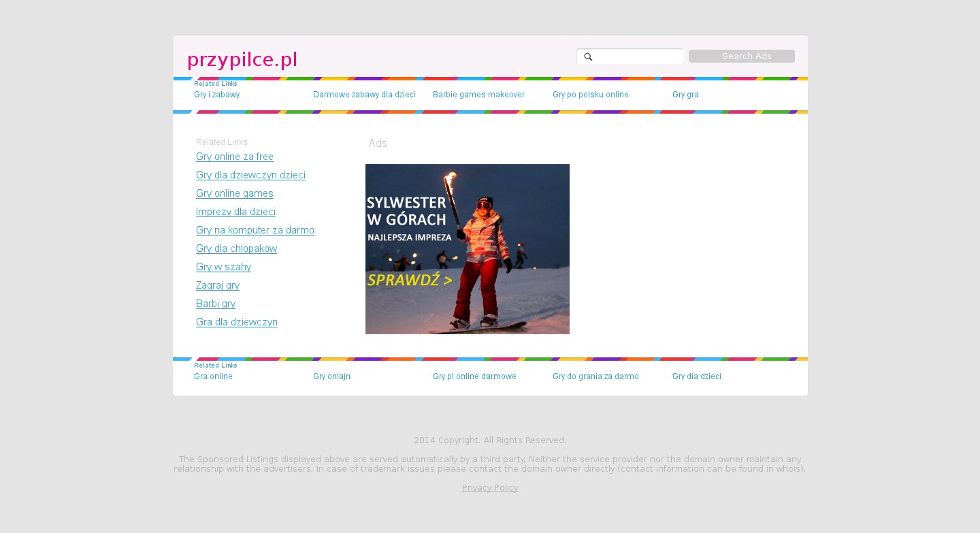The height and width of the screenshot is (533, 980).
Task: Open 'Gry pl online darmowe' link
Action: coord(474,376)
